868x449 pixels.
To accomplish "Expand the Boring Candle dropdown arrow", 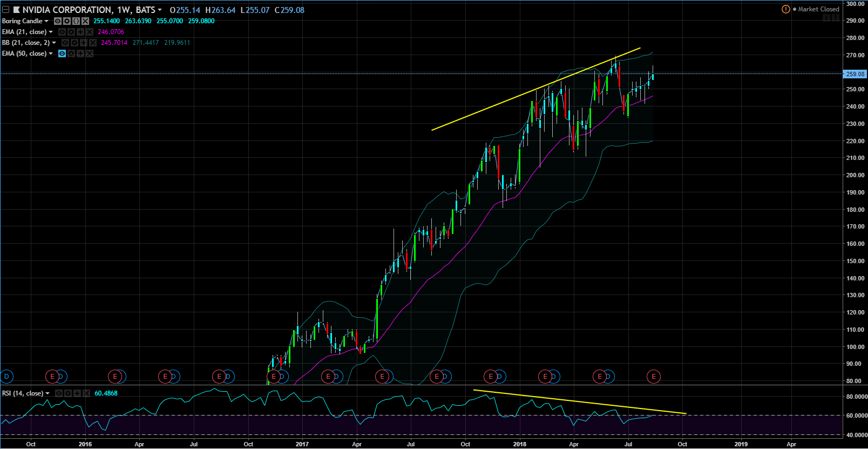I will pos(46,21).
